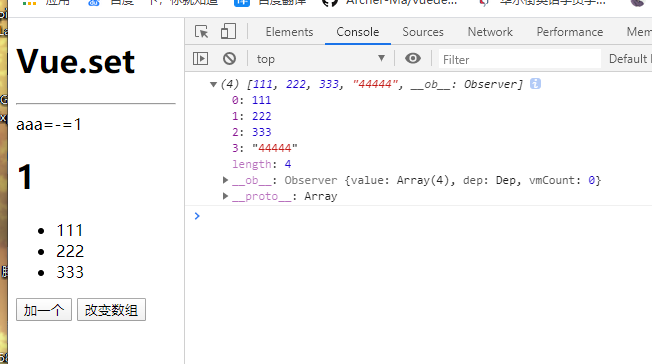Focus the console Filter field
The width and height of the screenshot is (652, 364).
520,59
